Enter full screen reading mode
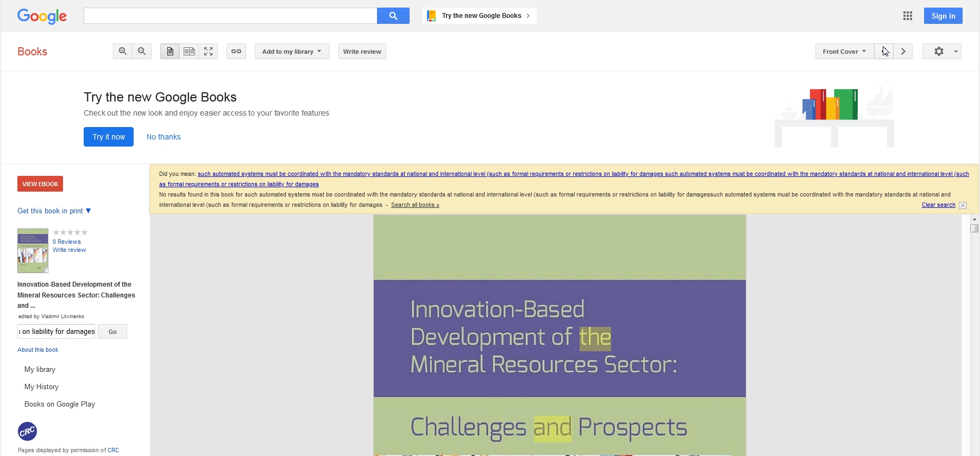The image size is (980, 456). click(x=208, y=51)
